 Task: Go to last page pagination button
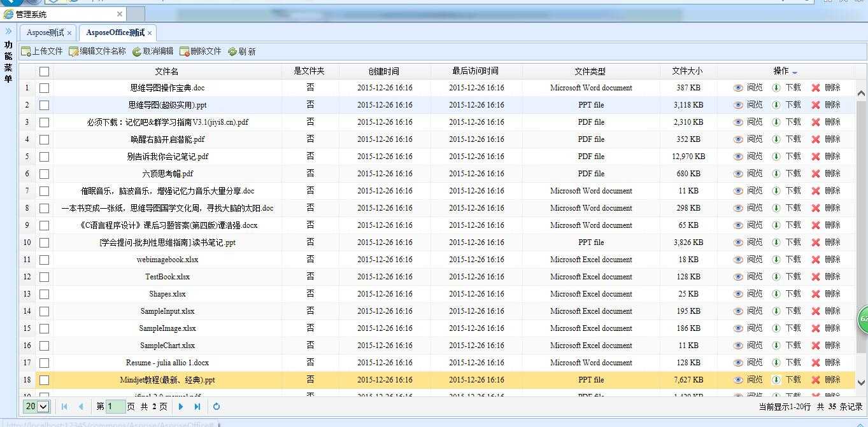(x=197, y=407)
